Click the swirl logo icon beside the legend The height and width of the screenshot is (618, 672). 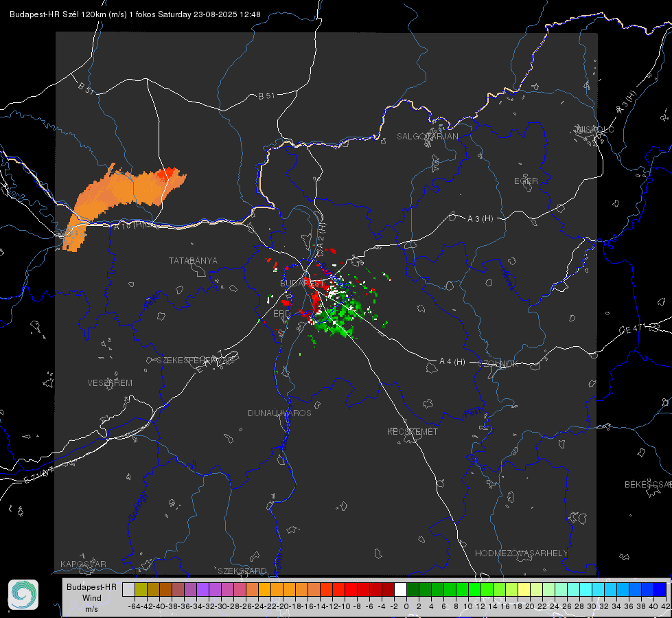[23, 595]
